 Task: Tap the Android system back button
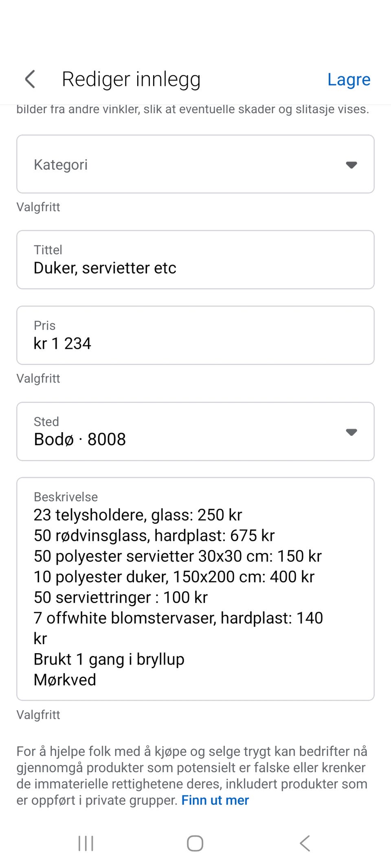[305, 843]
